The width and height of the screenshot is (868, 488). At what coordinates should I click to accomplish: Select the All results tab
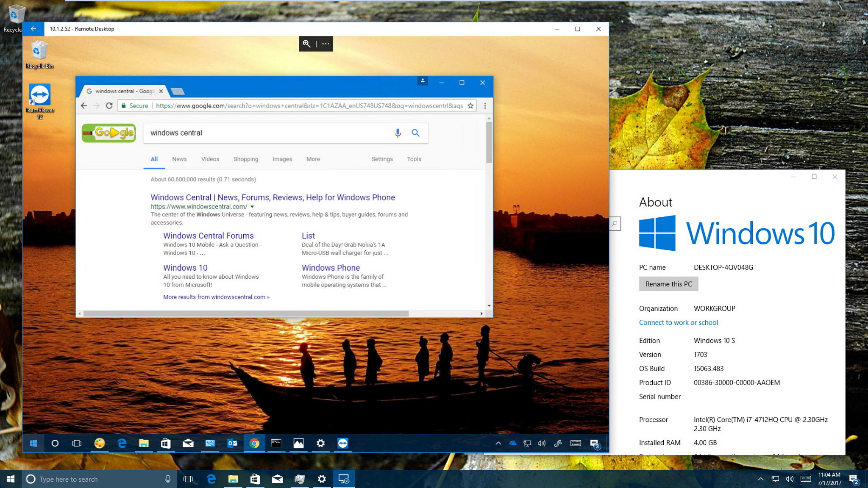(154, 159)
